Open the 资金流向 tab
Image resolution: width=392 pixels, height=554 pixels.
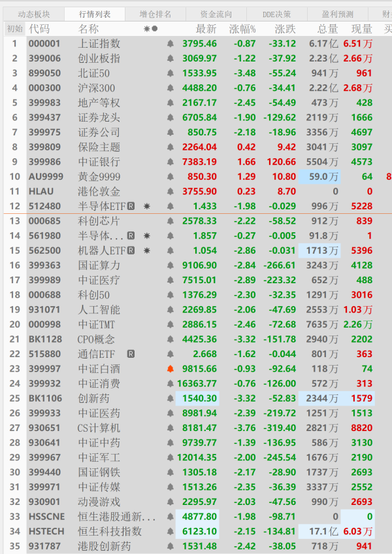tap(216, 14)
